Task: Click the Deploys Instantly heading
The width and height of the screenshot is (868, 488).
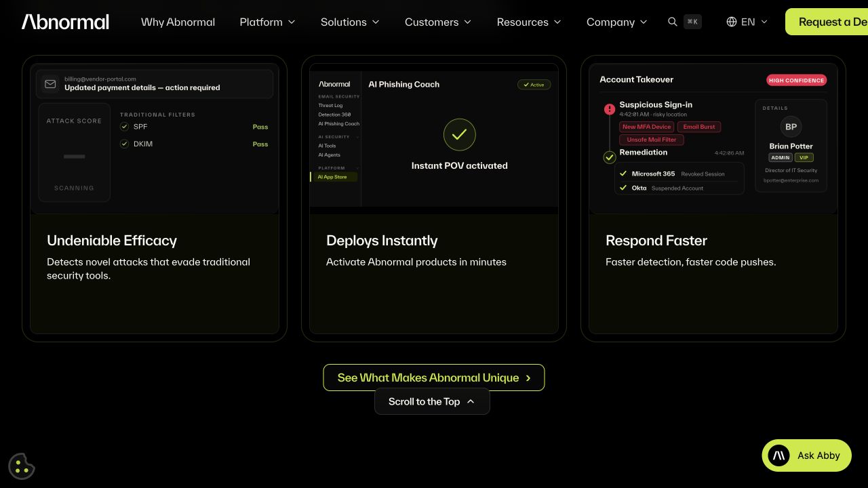Action: pos(382,241)
